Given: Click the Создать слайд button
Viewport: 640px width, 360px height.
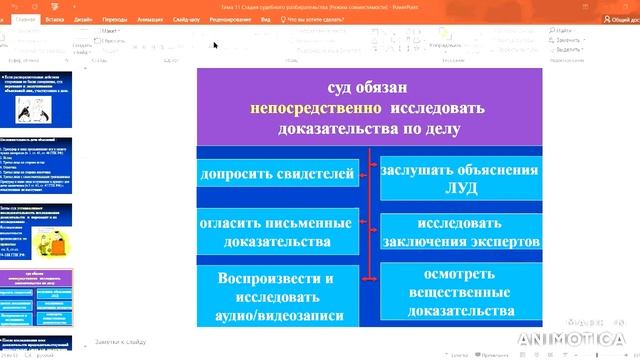Looking at the screenshot, I should click(82, 43).
